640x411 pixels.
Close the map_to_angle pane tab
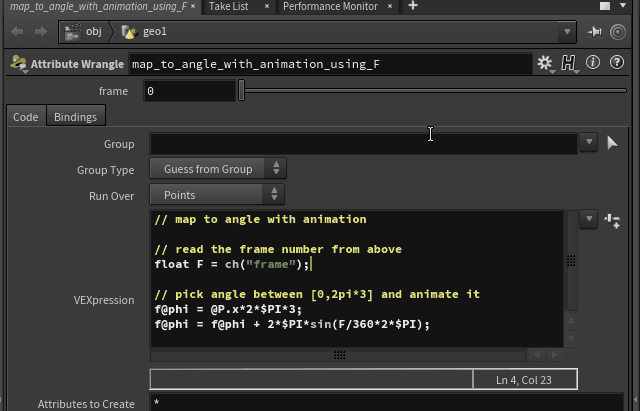(193, 6)
